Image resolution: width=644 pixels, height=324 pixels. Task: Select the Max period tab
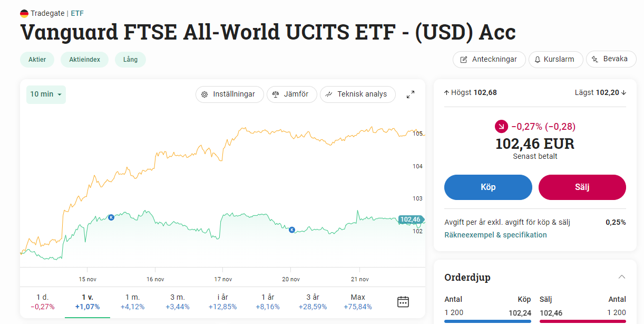click(x=358, y=302)
